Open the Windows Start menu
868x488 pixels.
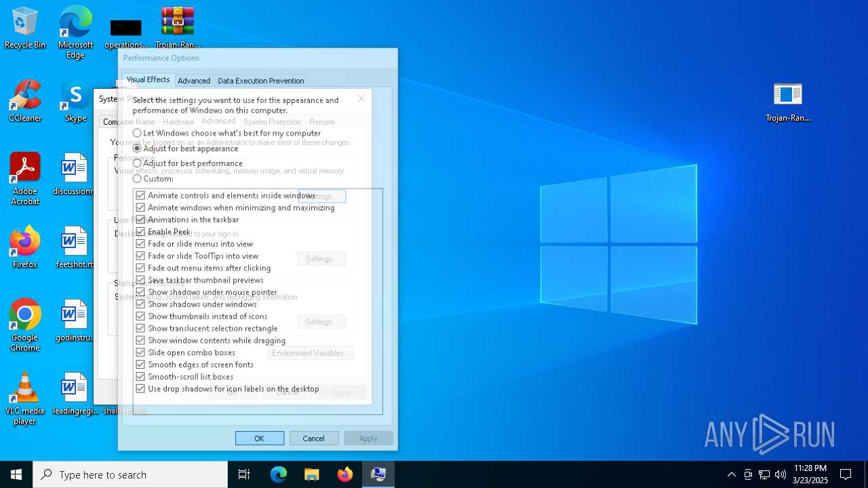(16, 474)
